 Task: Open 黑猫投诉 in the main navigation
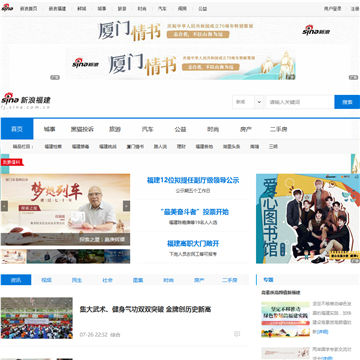click(x=82, y=129)
